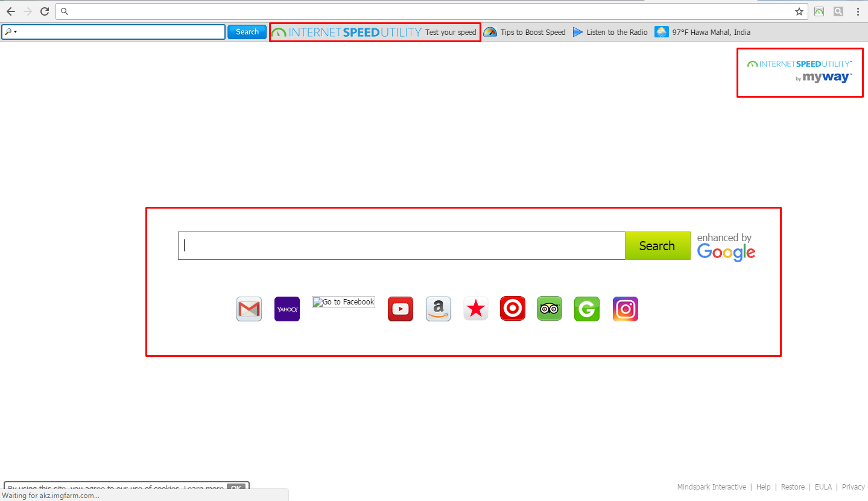Viewport: 868px width, 501px height.
Task: Open Mindspark Interactive footer link
Action: click(712, 487)
